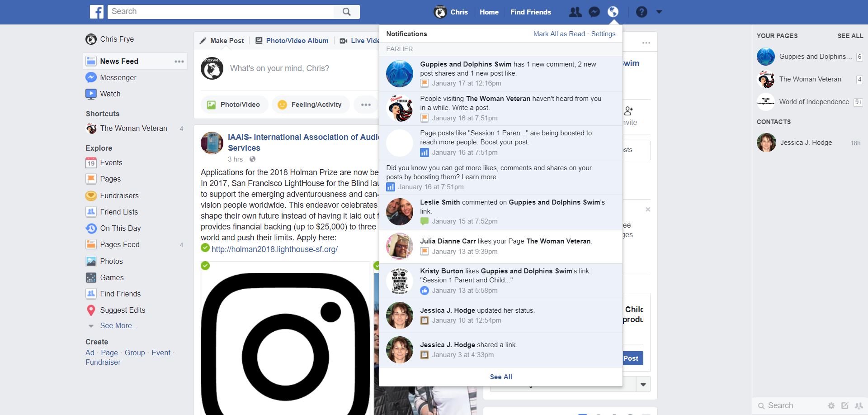Click the Pages Feed icon

tap(91, 244)
